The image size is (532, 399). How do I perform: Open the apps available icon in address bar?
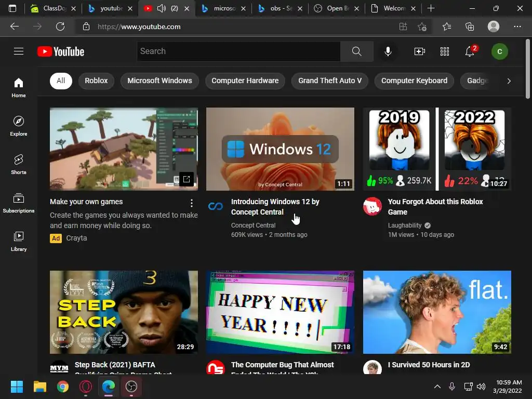point(403,26)
